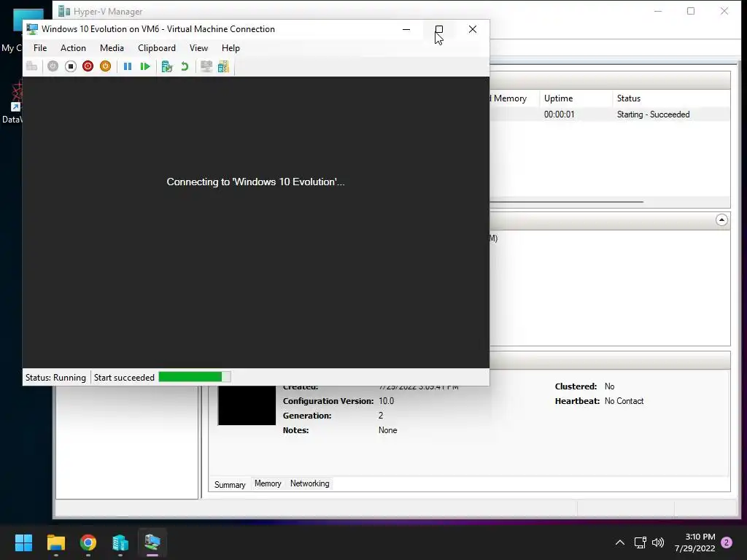Show hidden system tray icons

620,542
